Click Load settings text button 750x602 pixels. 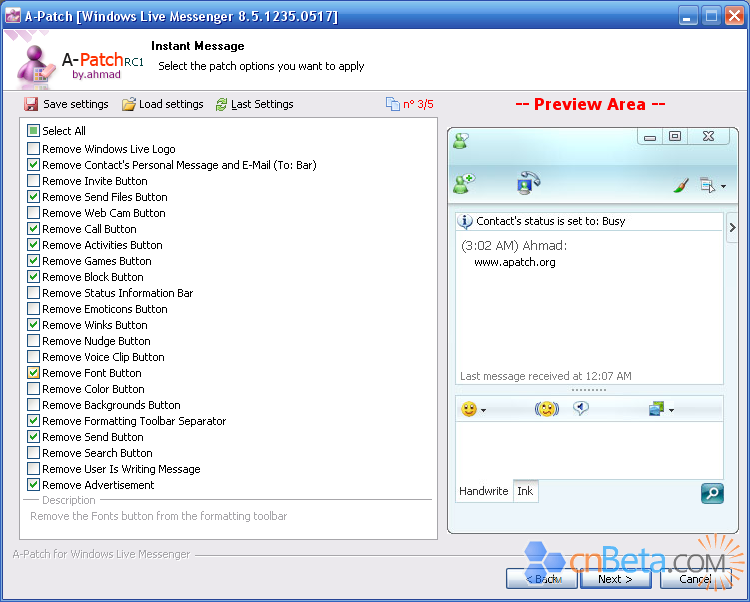click(171, 104)
